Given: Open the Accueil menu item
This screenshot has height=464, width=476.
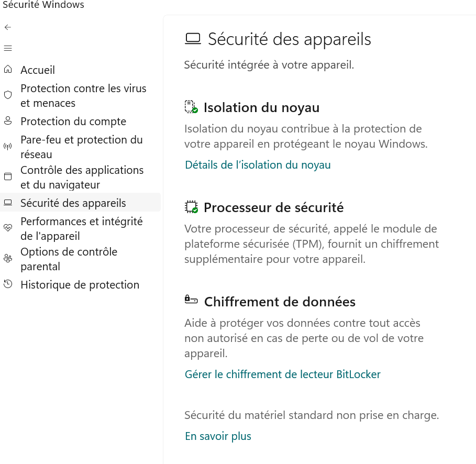Looking at the screenshot, I should pos(38,70).
